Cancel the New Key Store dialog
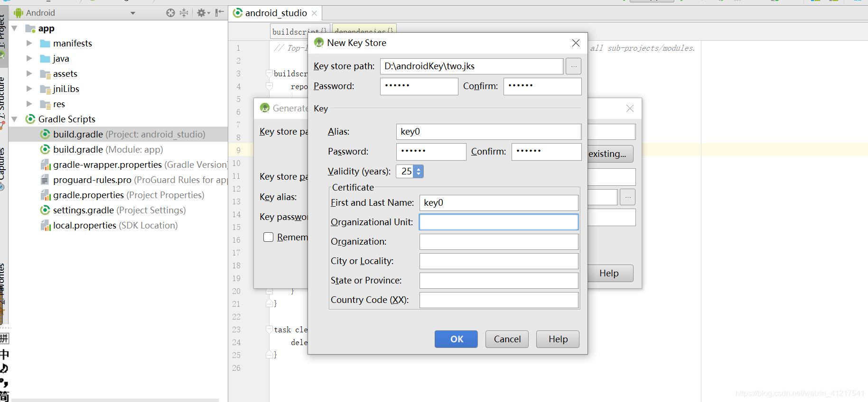 click(x=507, y=339)
